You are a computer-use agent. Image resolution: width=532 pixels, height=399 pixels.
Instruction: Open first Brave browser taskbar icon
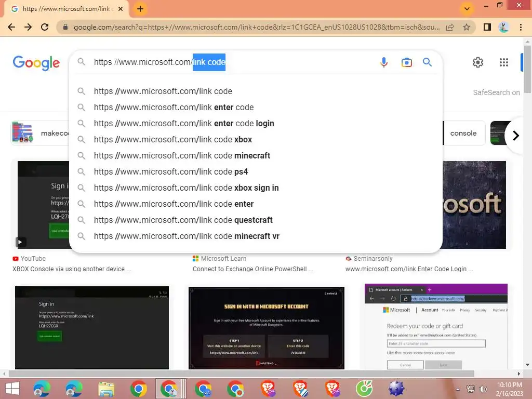pyautogui.click(x=268, y=389)
